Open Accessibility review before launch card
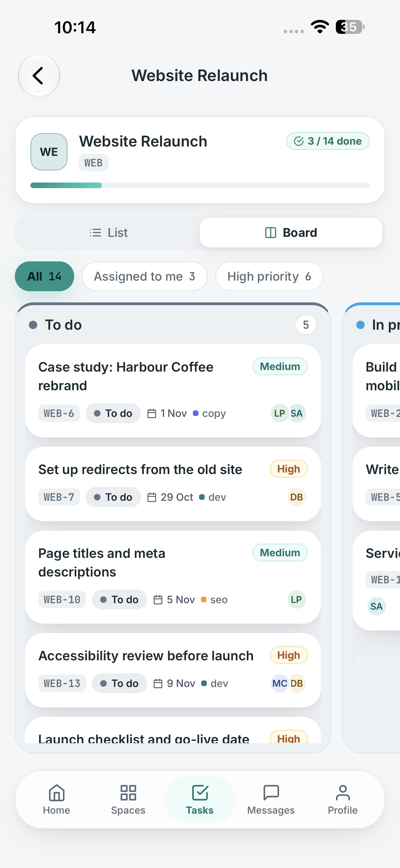The image size is (400, 868). (x=173, y=670)
